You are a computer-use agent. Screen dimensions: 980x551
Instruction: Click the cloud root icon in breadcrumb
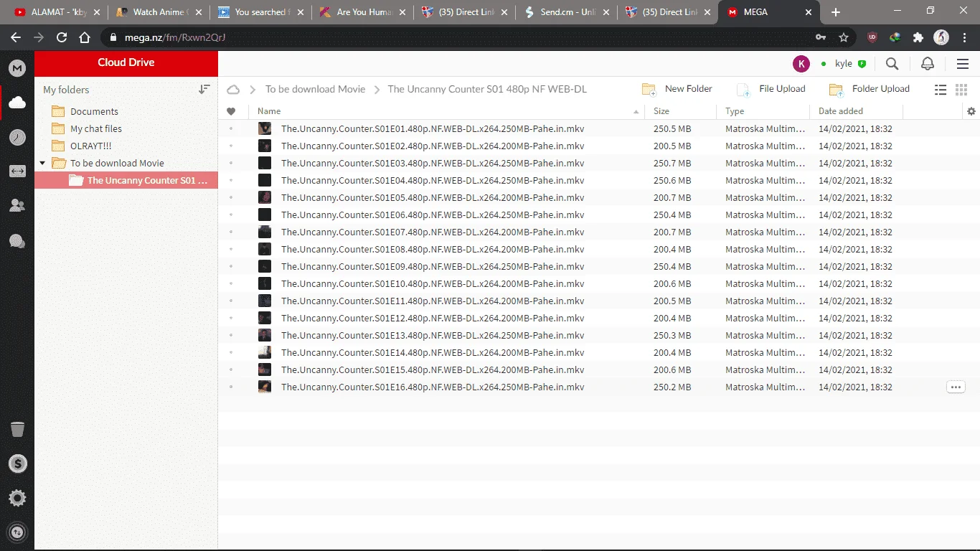tap(233, 90)
